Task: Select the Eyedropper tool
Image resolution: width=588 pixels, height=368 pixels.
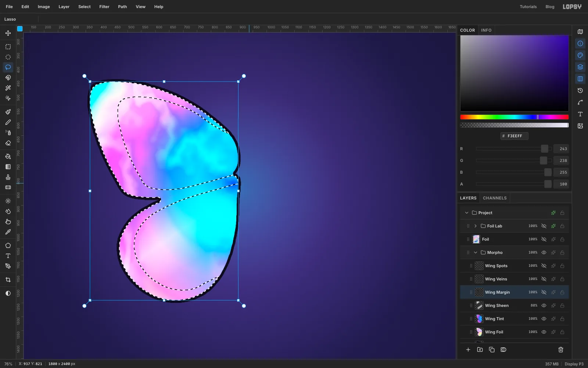Action: (8, 232)
